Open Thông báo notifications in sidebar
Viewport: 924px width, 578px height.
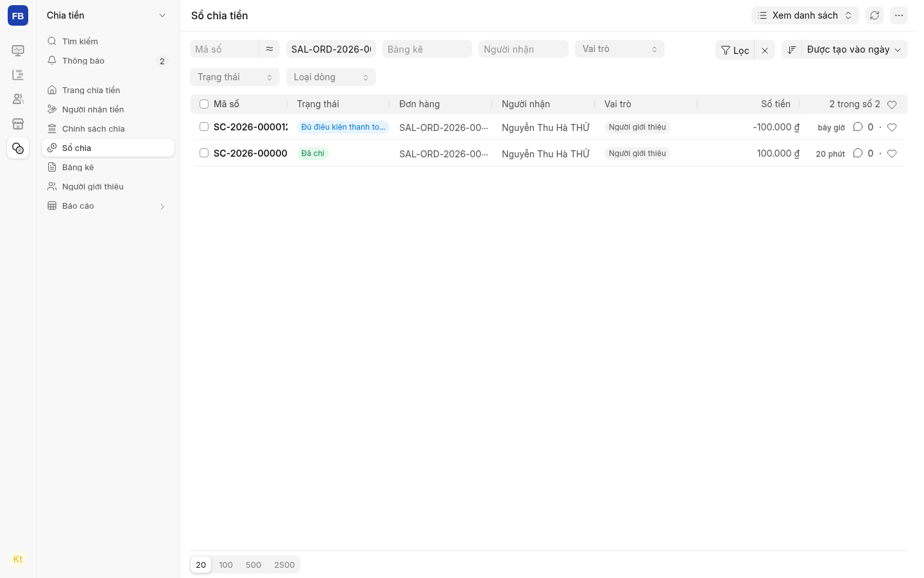click(x=108, y=61)
